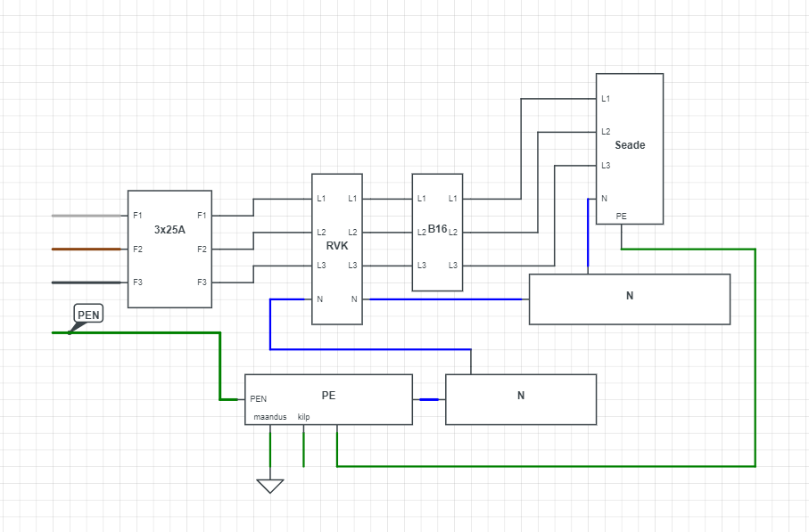This screenshot has height=532, width=809.
Task: Click the maandus terminal label
Action: pos(269,416)
